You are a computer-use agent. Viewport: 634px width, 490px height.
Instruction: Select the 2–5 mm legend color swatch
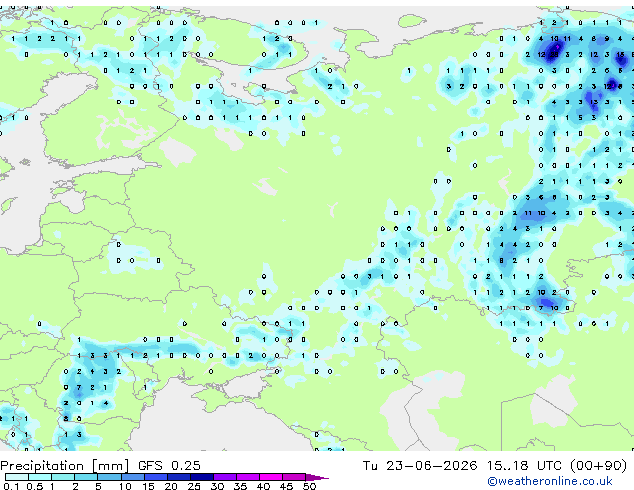click(86, 477)
